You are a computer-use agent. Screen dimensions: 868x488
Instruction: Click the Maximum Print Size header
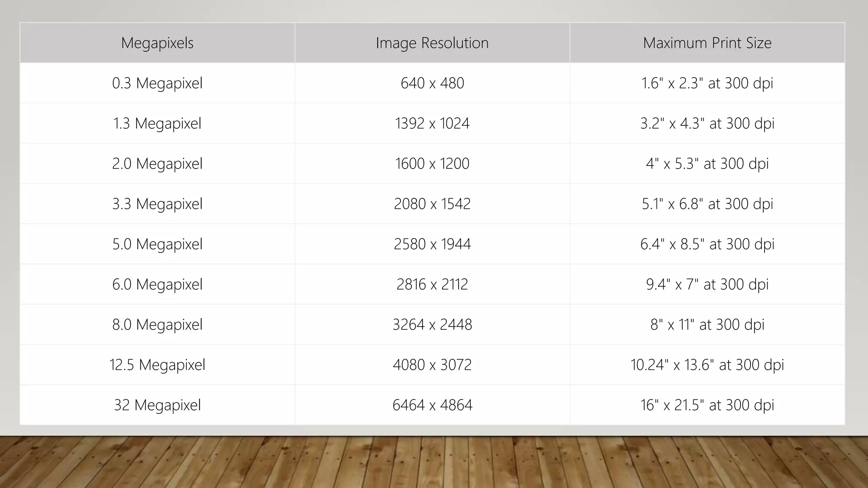click(707, 43)
